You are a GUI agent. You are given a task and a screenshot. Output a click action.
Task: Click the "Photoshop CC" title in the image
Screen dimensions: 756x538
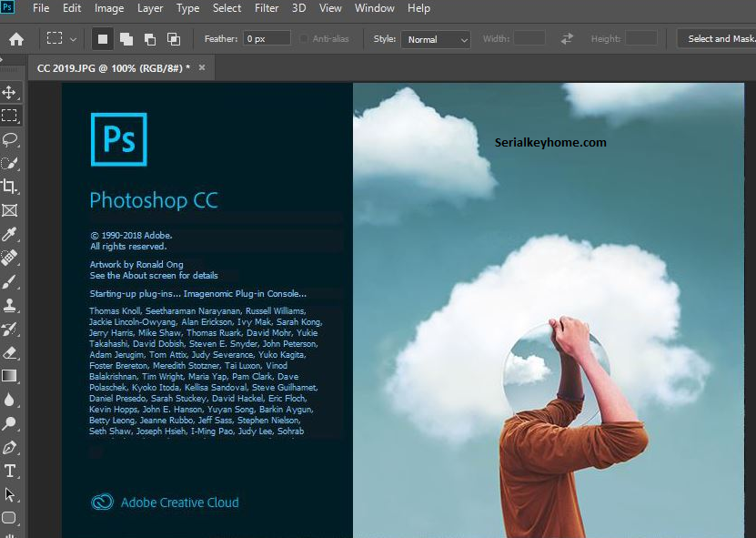[154, 200]
